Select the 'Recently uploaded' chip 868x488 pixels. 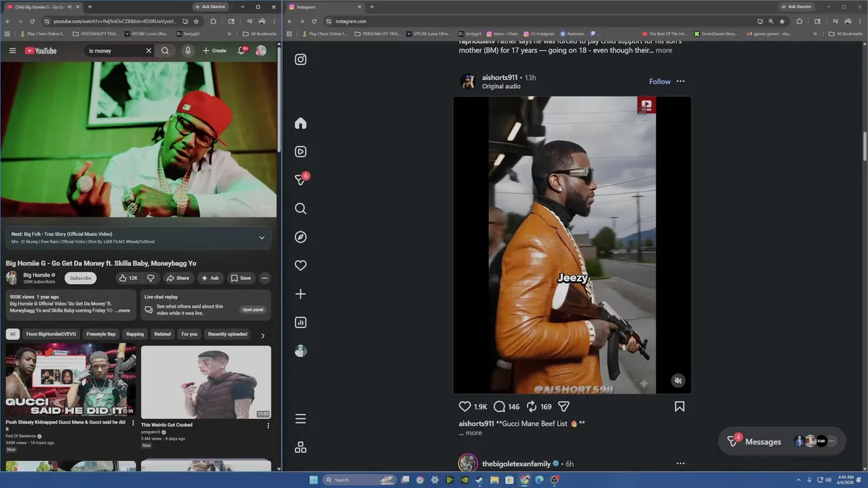tap(227, 334)
